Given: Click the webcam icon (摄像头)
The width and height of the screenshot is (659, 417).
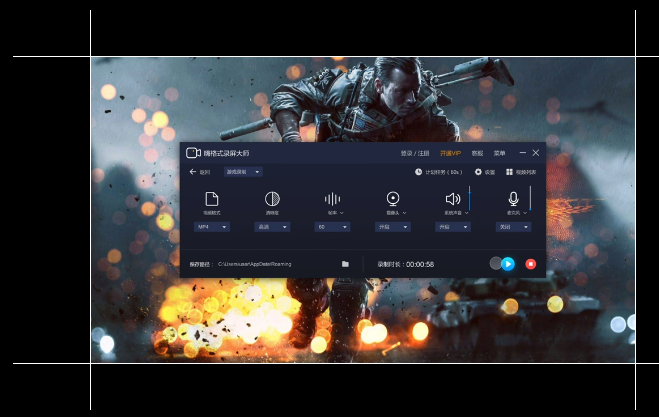Looking at the screenshot, I should click(393, 199).
